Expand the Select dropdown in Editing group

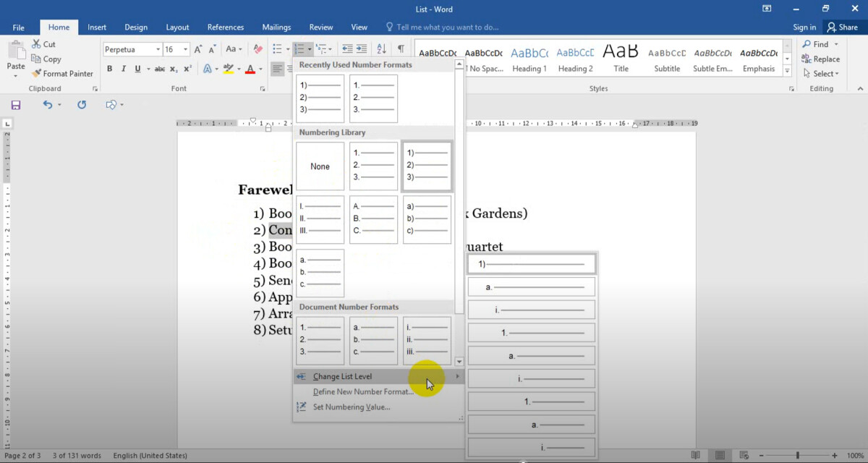[825, 74]
